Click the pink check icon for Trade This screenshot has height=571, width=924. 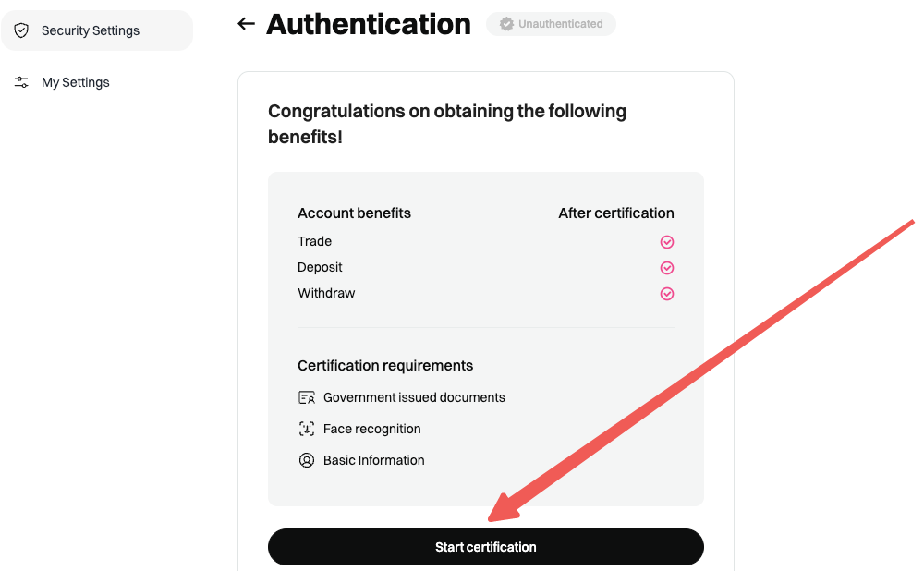coord(667,242)
